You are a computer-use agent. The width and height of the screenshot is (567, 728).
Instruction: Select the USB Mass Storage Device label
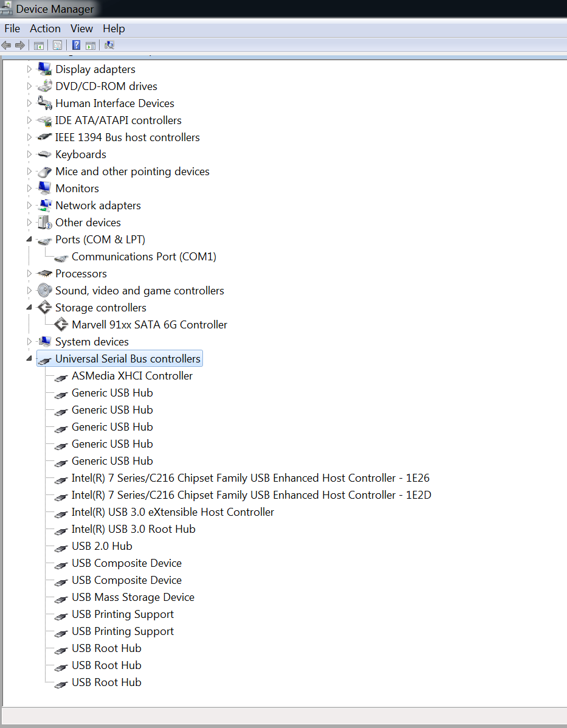coord(133,597)
